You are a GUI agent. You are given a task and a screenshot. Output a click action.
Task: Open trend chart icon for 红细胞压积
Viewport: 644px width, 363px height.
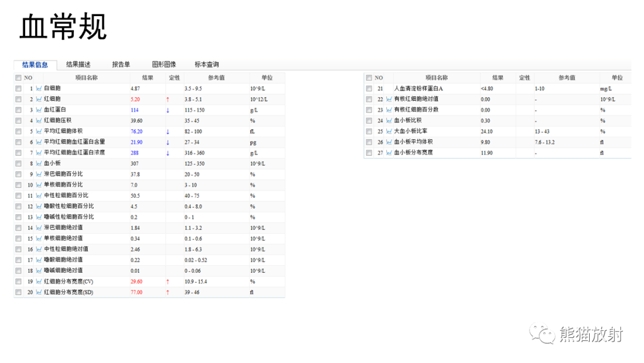pyautogui.click(x=39, y=121)
